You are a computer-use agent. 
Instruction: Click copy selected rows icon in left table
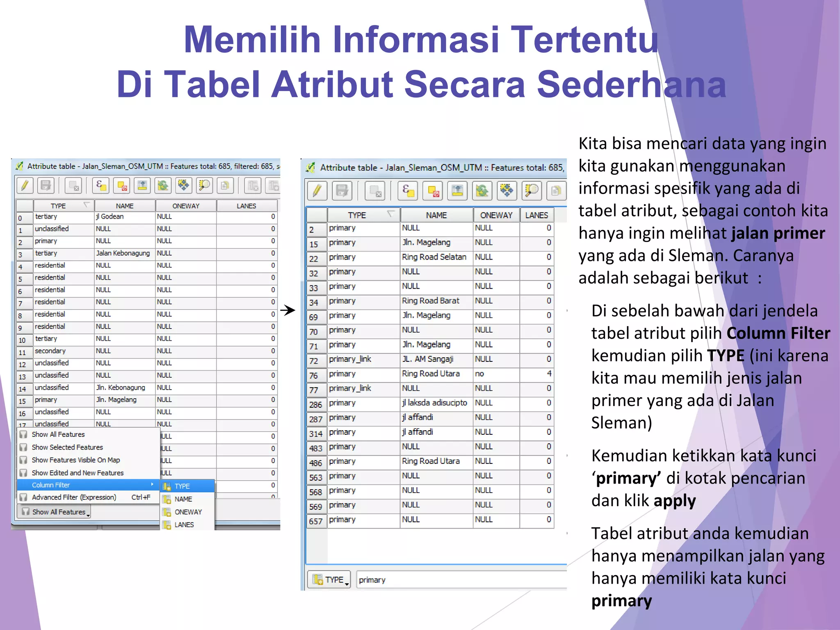[x=225, y=186]
